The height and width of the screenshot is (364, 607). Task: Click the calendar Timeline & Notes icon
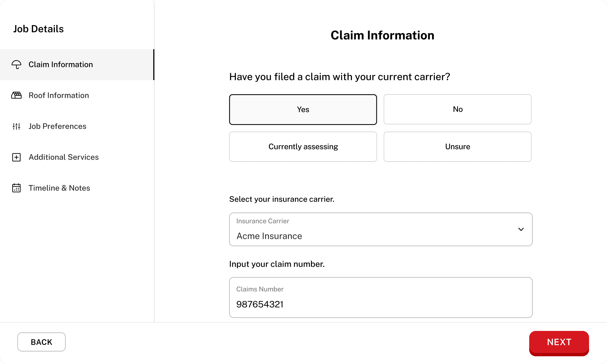coord(17,188)
